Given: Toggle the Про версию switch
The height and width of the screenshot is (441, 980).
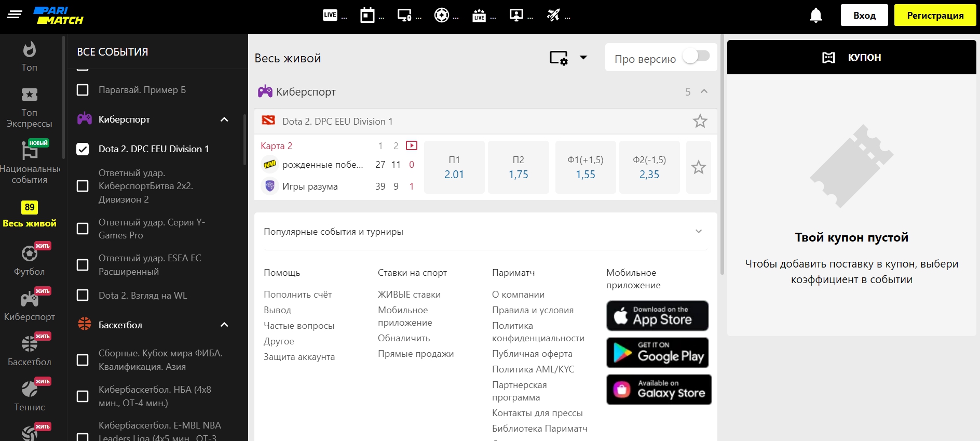Looking at the screenshot, I should tap(696, 56).
